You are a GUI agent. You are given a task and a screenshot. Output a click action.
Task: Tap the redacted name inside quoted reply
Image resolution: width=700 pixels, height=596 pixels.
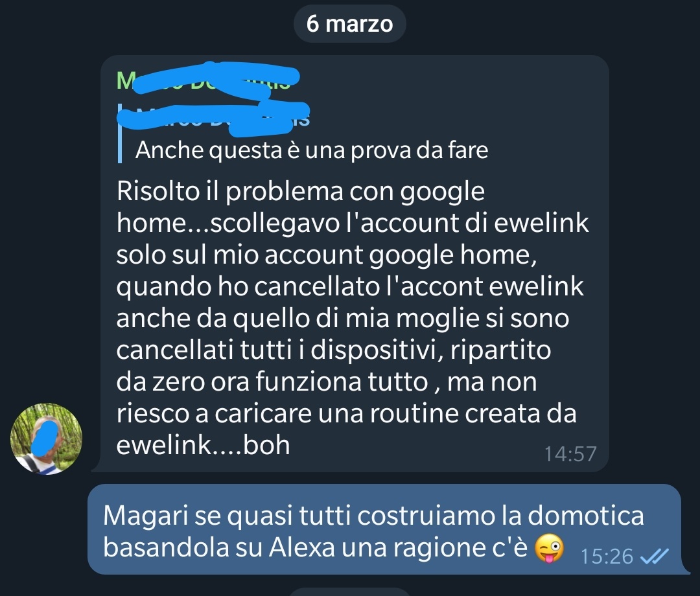coord(213,117)
